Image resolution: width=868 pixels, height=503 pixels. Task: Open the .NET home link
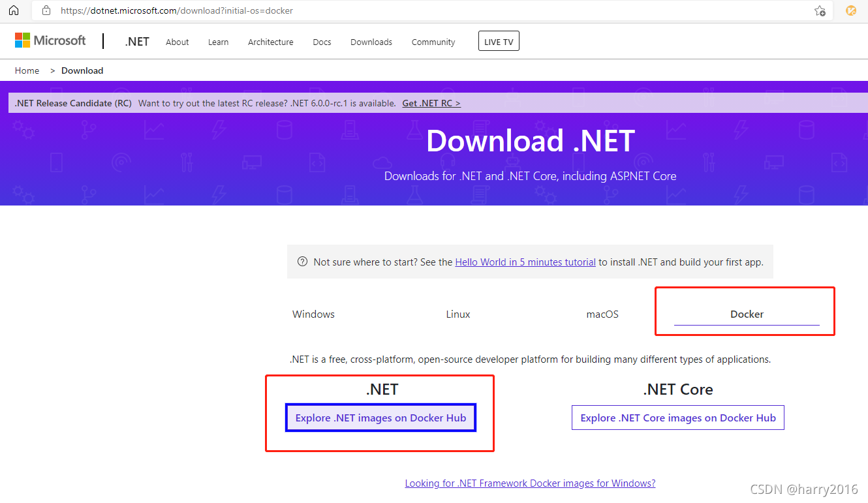pos(137,42)
